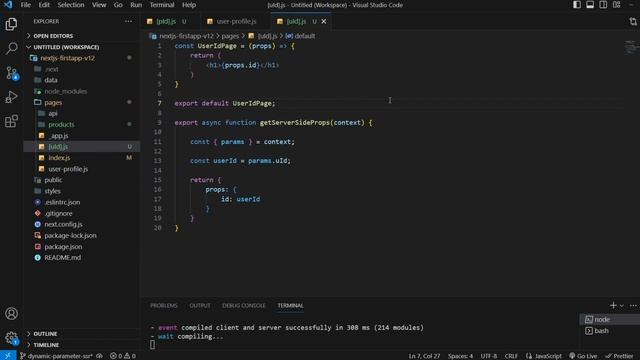Open the Help menu
640x360 pixels.
(x=189, y=5)
